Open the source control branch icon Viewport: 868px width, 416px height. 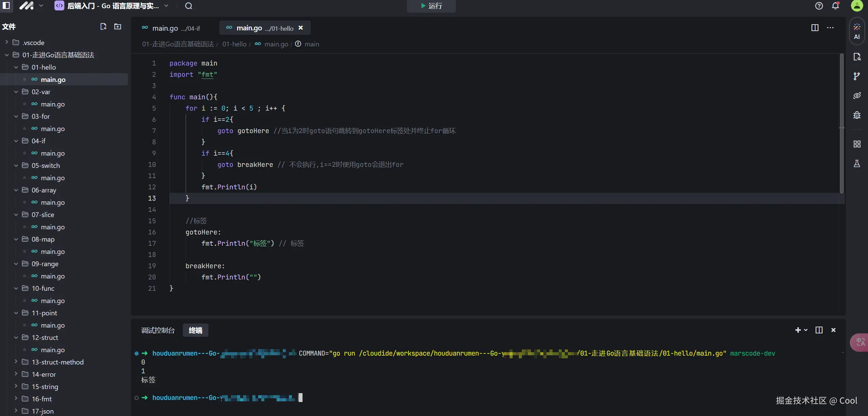(856, 76)
